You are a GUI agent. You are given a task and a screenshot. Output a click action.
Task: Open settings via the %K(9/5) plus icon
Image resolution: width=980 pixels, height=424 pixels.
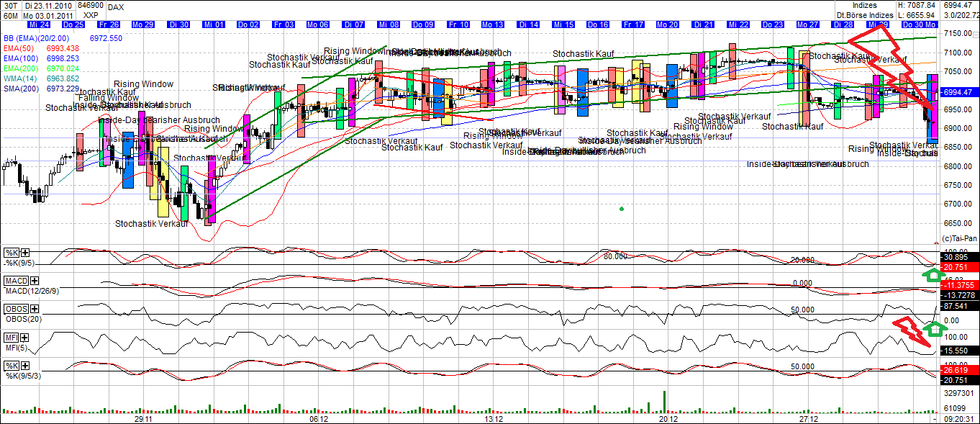coord(24,252)
